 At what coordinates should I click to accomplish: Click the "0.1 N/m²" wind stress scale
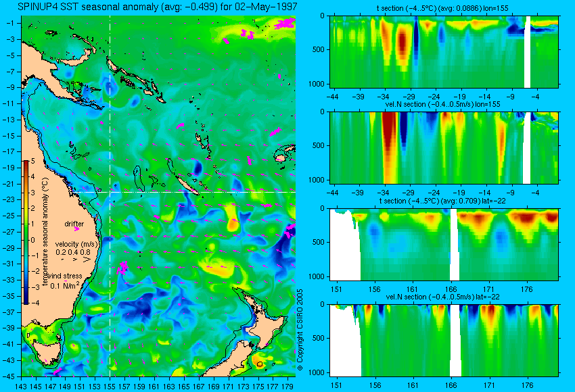pos(64,285)
